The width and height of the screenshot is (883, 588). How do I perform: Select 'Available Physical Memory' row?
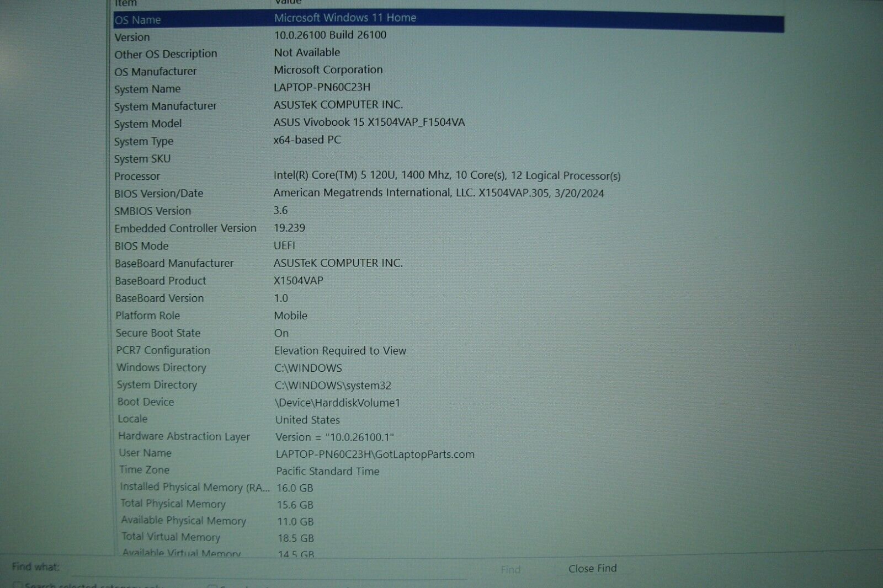[x=183, y=520]
